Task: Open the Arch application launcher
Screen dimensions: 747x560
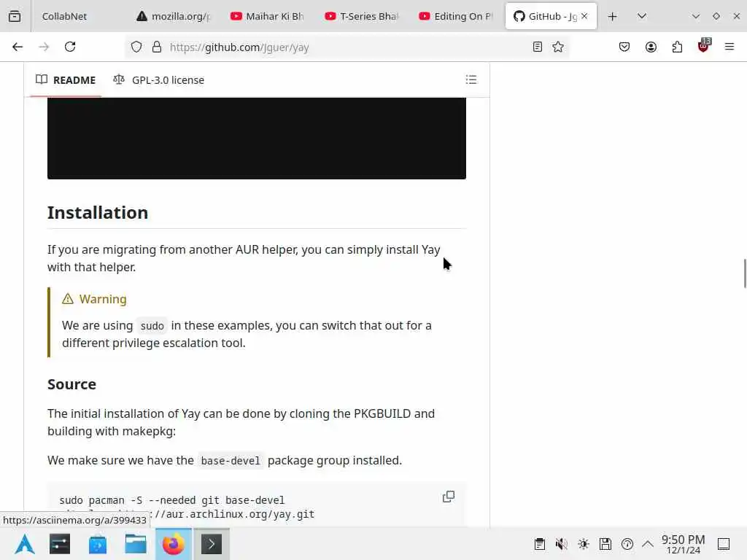Action: click(24, 544)
